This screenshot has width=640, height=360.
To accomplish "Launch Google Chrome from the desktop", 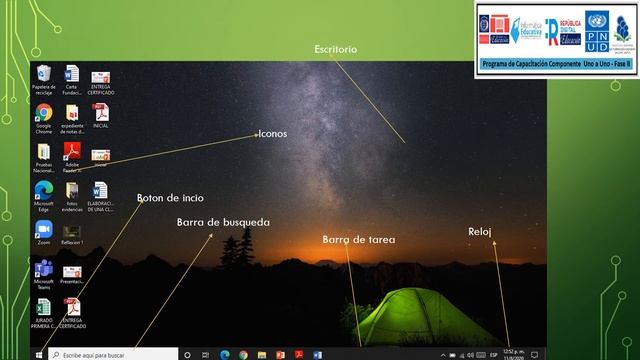I will tap(44, 119).
